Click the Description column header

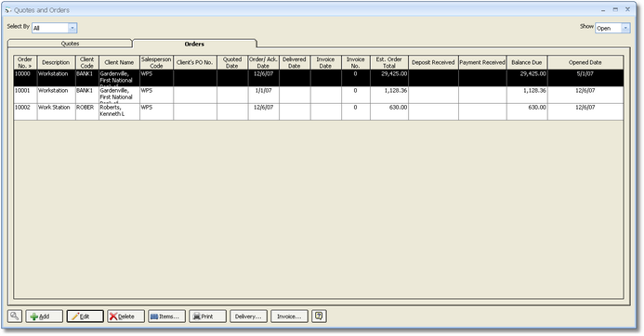(x=56, y=62)
